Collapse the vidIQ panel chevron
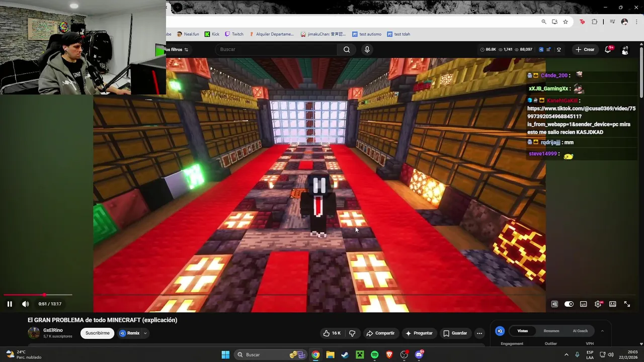This screenshot has height=362, width=644. pyautogui.click(x=602, y=331)
